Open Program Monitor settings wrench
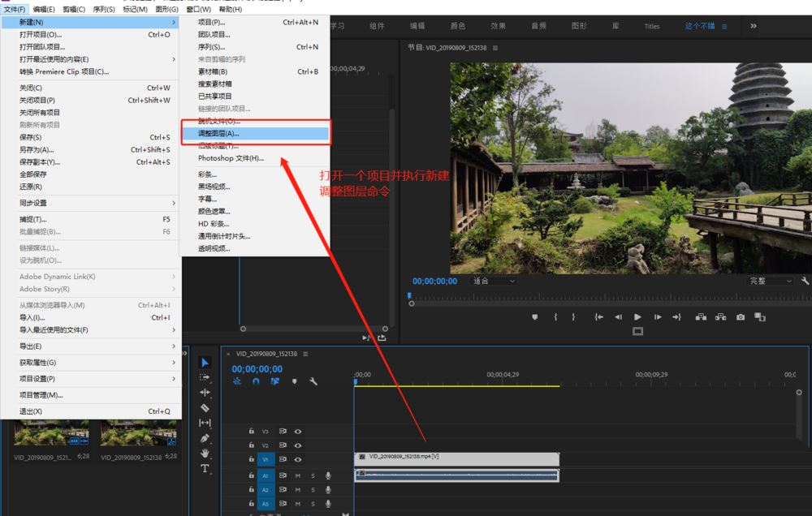The image size is (812, 516). [x=806, y=281]
